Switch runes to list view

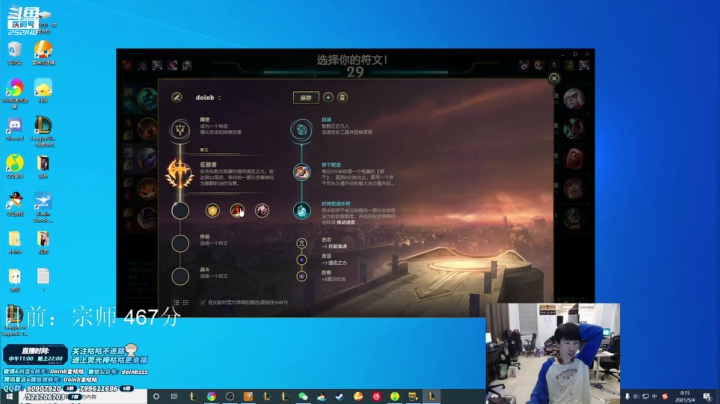tap(176, 303)
